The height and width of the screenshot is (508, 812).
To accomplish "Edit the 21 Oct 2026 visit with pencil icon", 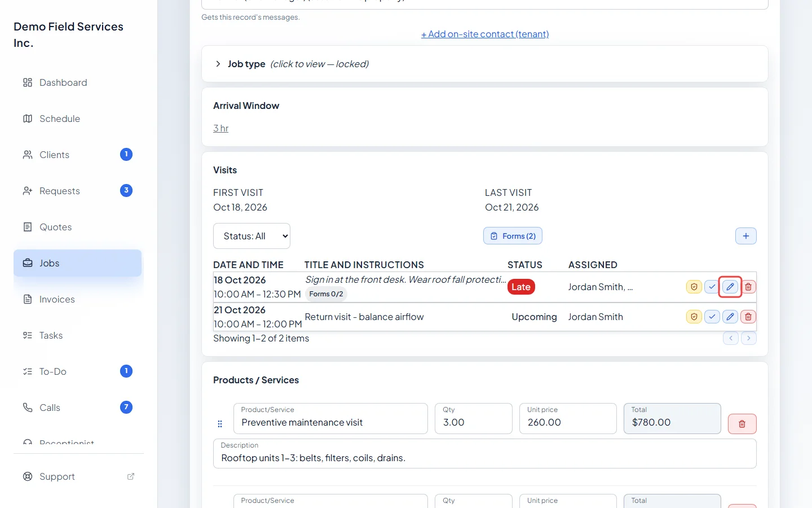I will point(730,317).
